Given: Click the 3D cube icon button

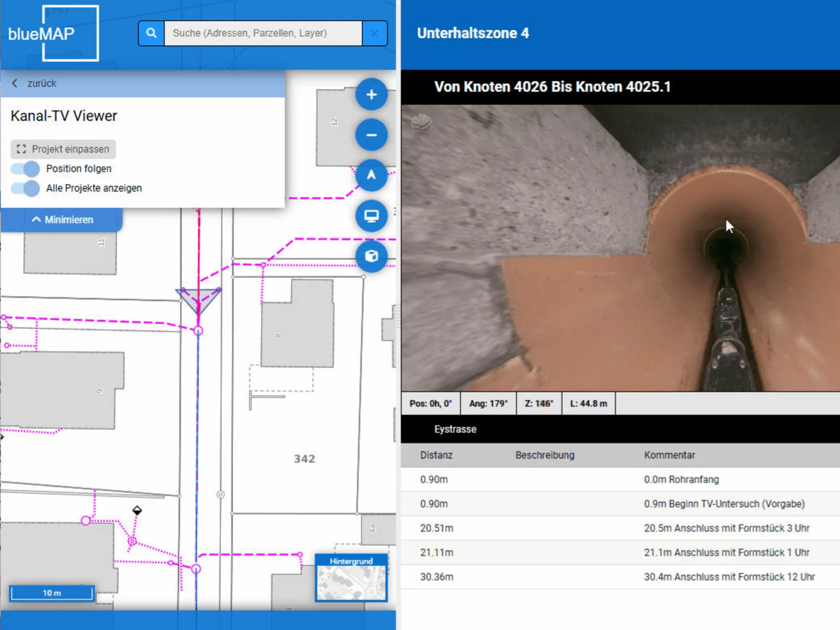Looking at the screenshot, I should coord(371,256).
